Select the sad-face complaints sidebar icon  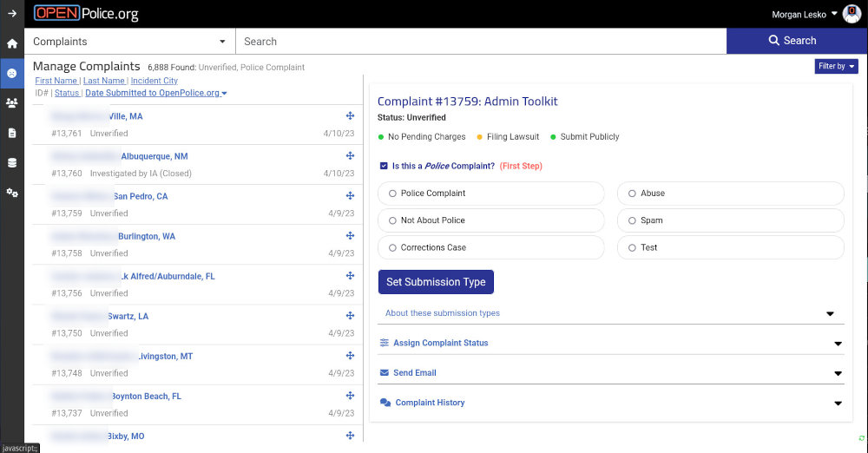coord(11,73)
